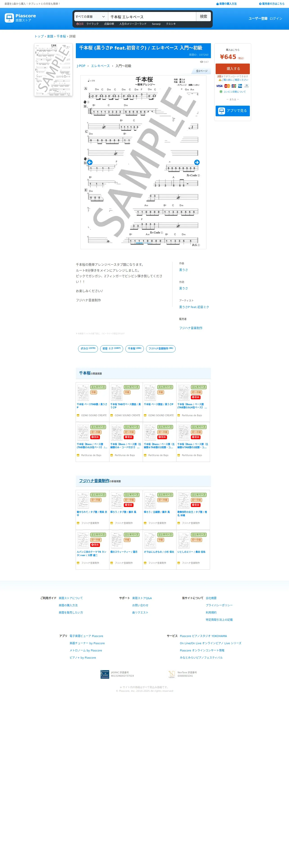Select trending keyword Soranji

pyautogui.click(x=156, y=24)
